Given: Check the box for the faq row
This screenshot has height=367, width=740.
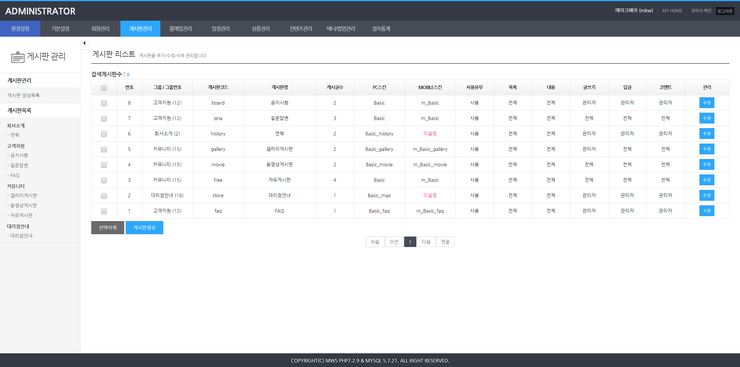Looking at the screenshot, I should click(x=104, y=211).
